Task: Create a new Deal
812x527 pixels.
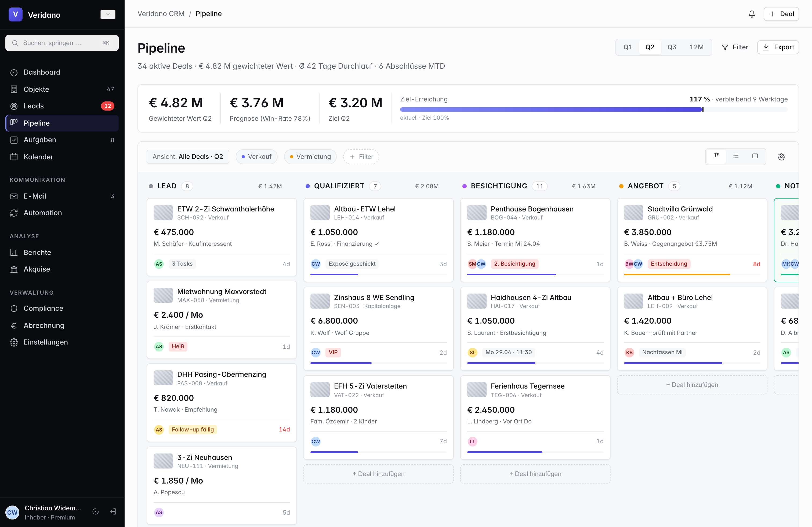Action: click(x=781, y=14)
